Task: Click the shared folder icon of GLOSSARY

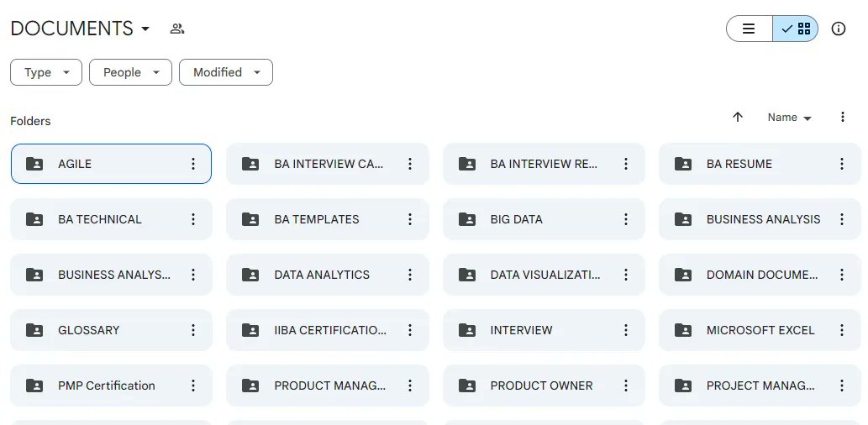Action: [34, 330]
